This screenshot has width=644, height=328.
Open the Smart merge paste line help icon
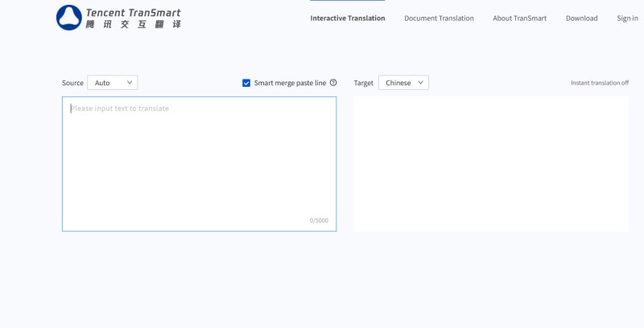click(x=333, y=83)
